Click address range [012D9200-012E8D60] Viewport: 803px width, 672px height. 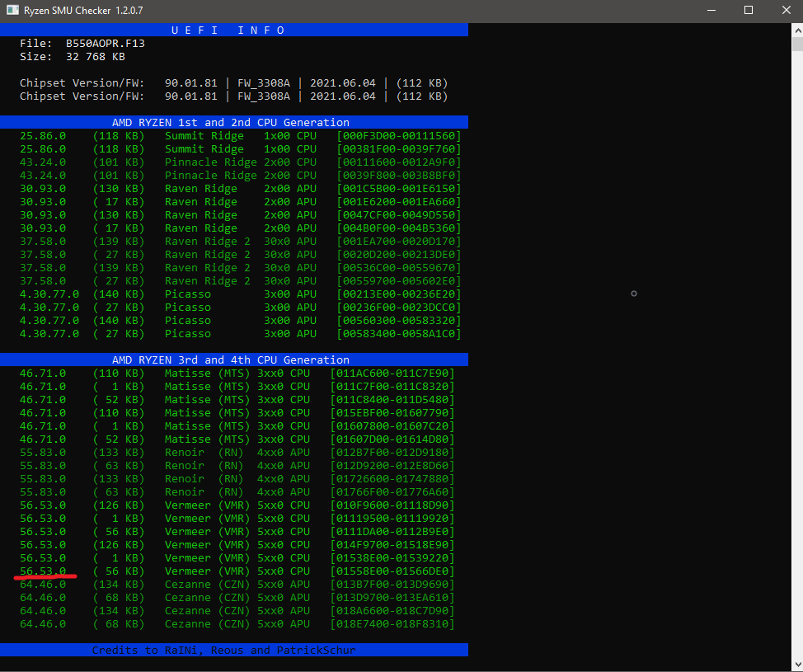coord(392,466)
